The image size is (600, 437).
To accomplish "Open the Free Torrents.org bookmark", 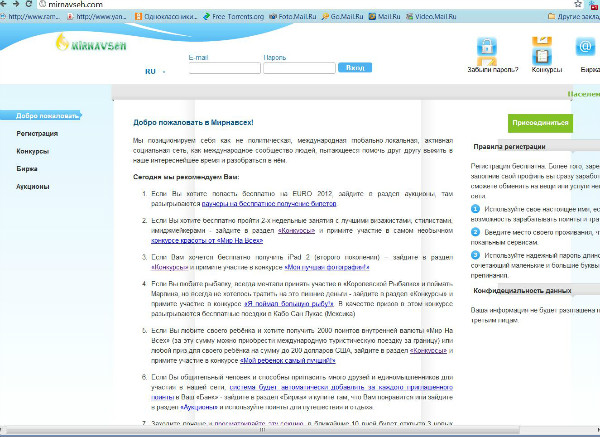I will tap(233, 16).
